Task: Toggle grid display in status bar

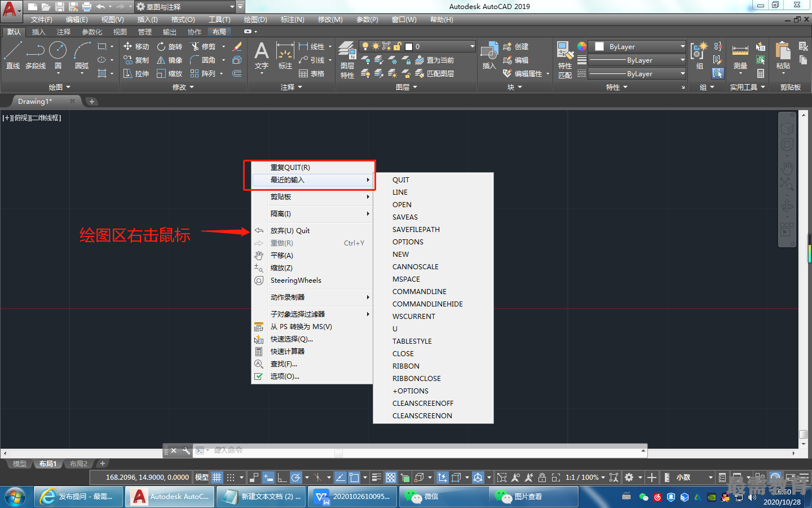Action: pos(217,478)
